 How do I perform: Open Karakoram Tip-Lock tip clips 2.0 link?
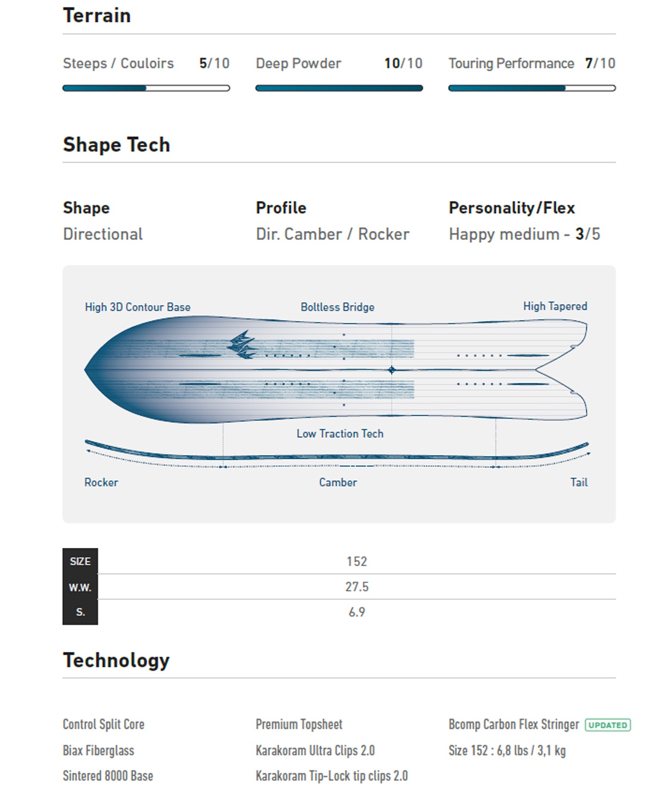pos(332,776)
